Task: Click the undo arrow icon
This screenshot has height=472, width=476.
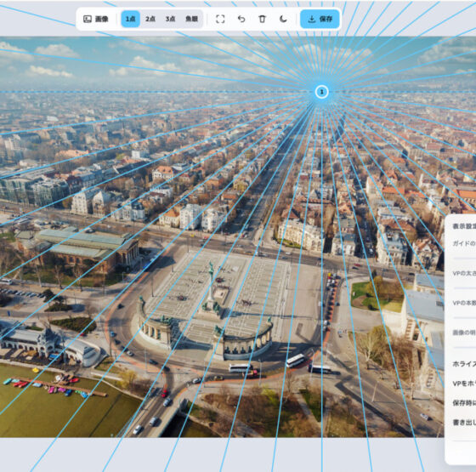Action: (x=241, y=19)
